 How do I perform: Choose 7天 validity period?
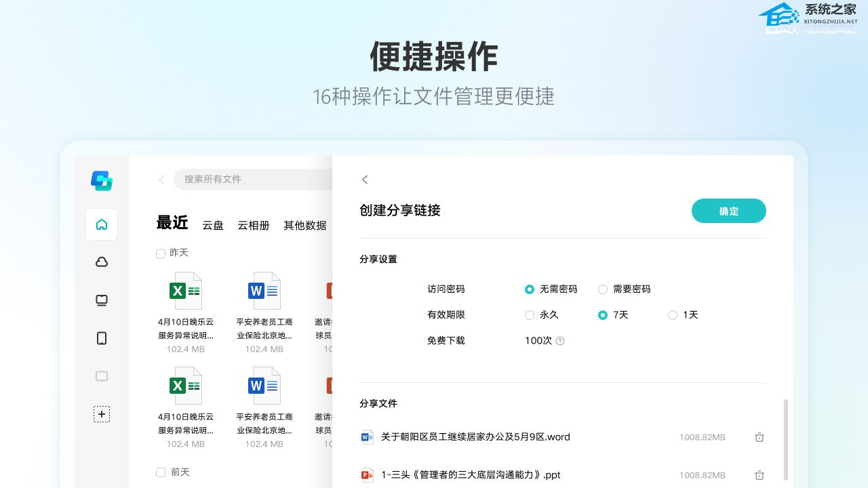tap(603, 315)
